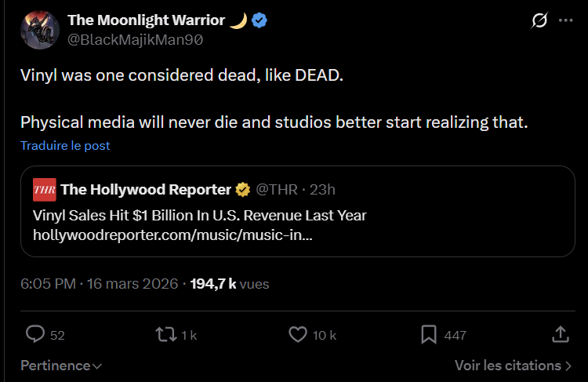Viewport: 588px width, 382px height.
Task: Open the three-dot more options menu
Action: click(566, 21)
